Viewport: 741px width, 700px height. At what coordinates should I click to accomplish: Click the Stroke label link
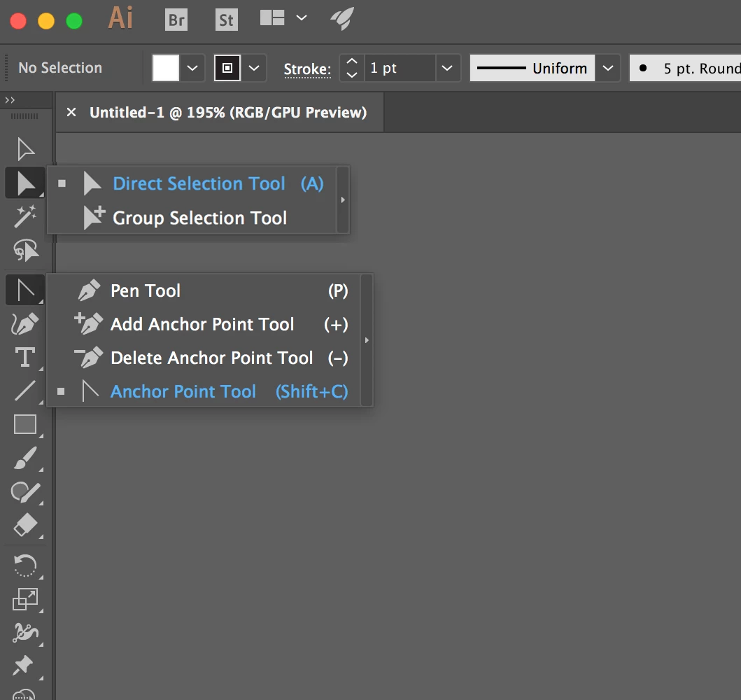pyautogui.click(x=307, y=69)
